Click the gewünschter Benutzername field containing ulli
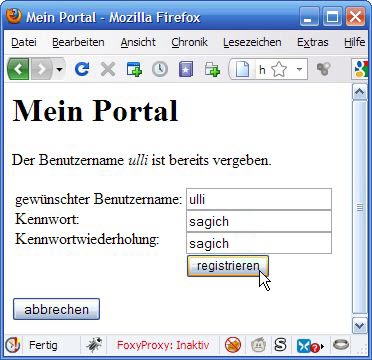 click(259, 199)
